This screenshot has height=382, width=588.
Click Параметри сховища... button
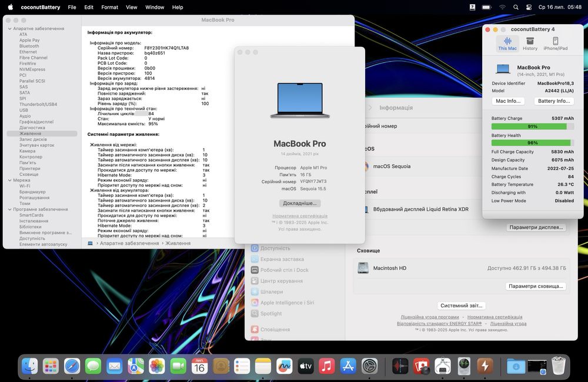point(536,286)
